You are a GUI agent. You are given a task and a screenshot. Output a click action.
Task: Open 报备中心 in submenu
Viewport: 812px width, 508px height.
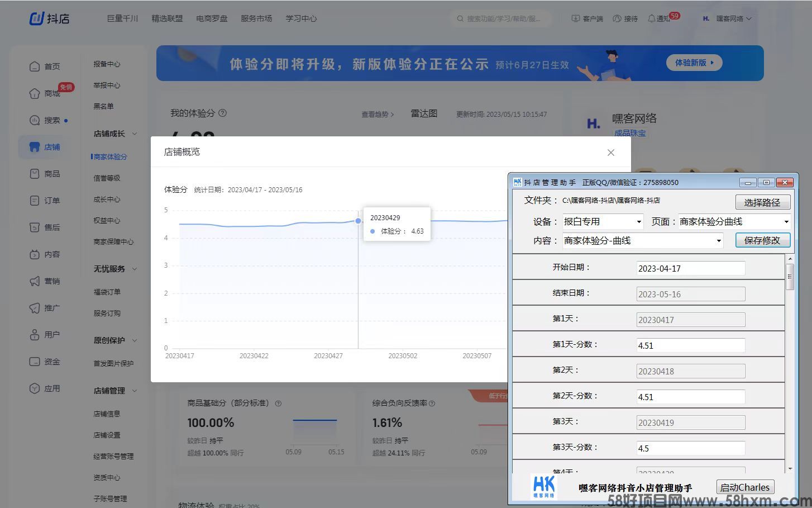(x=107, y=64)
